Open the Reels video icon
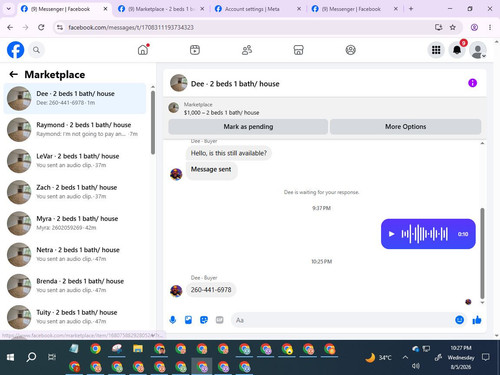The image size is (500, 375). pos(195,50)
